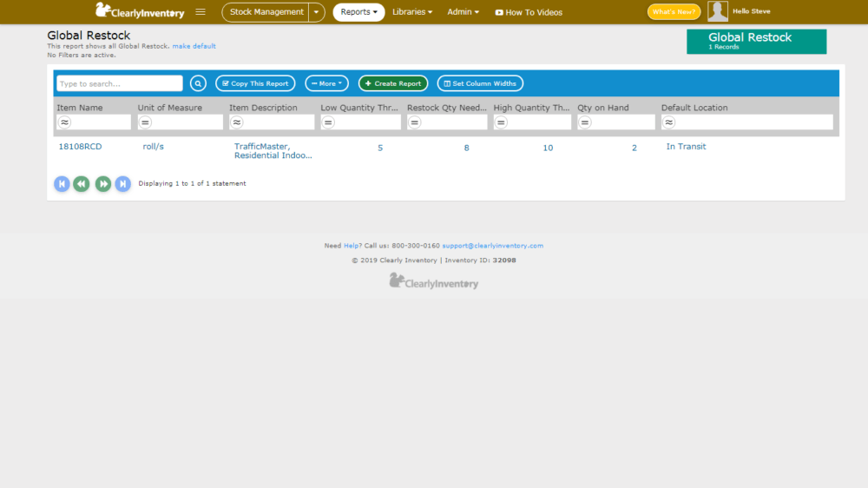Image resolution: width=868 pixels, height=488 pixels.
Task: Expand the Admin menu
Action: 463,11
